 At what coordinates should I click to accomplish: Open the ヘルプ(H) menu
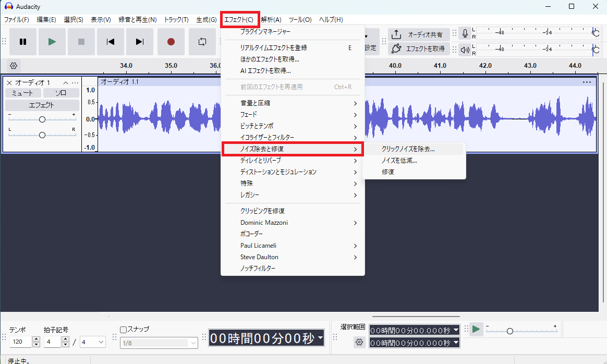[x=331, y=20]
